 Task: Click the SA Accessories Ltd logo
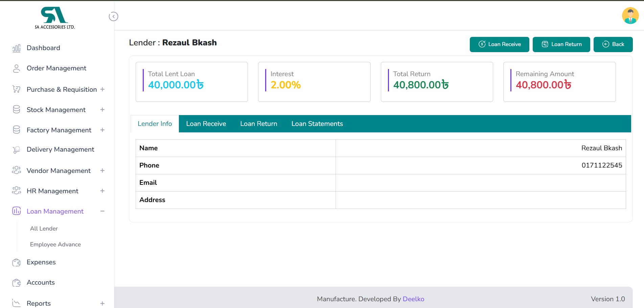[55, 18]
